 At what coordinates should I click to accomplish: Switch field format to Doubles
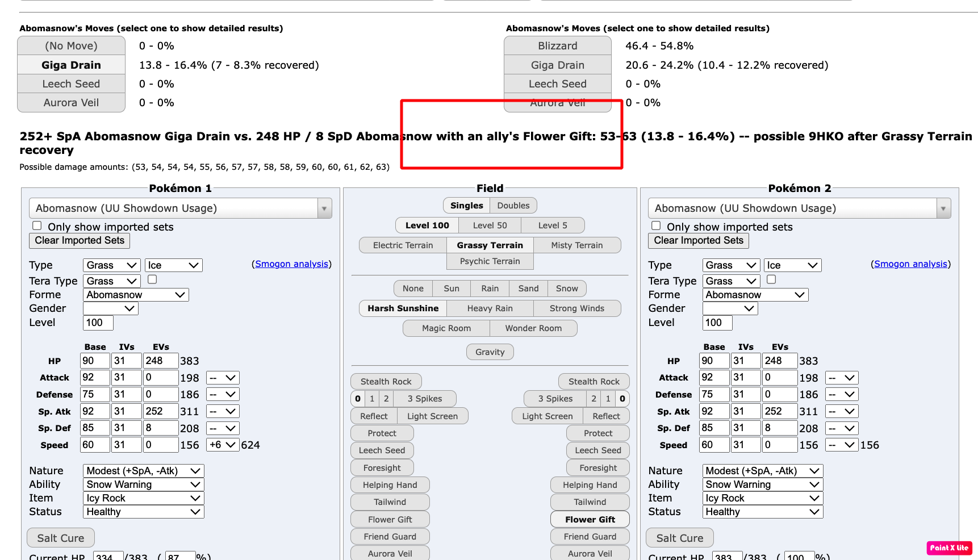pos(513,206)
